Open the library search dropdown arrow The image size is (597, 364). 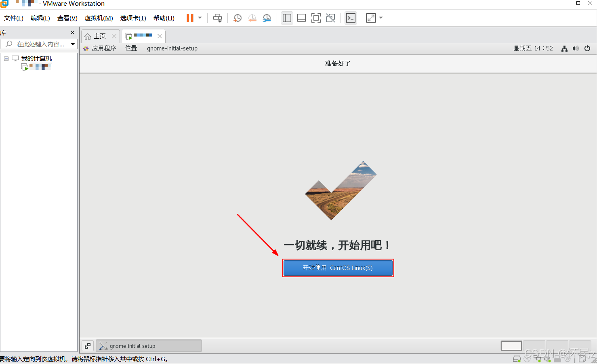click(73, 44)
